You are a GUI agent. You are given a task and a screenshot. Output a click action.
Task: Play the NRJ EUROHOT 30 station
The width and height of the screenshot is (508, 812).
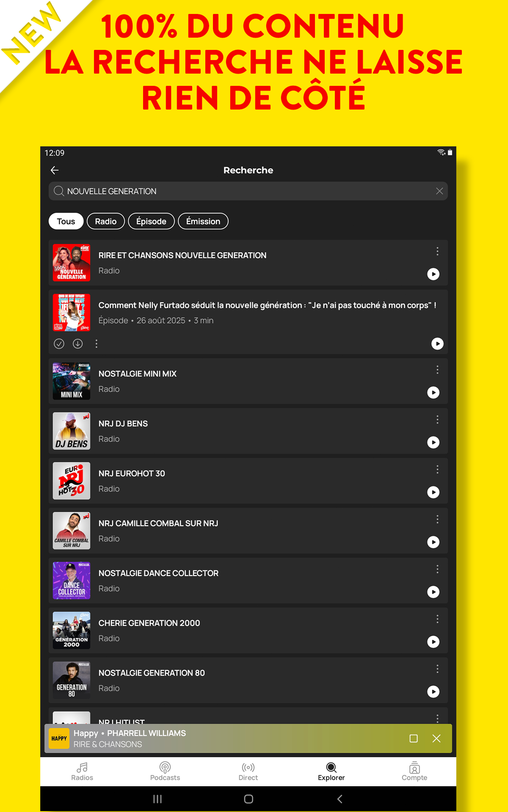(x=433, y=492)
